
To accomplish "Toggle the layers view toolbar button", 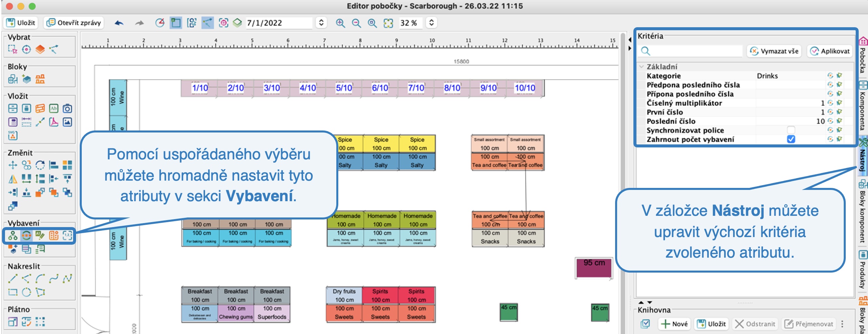I will click(238, 23).
